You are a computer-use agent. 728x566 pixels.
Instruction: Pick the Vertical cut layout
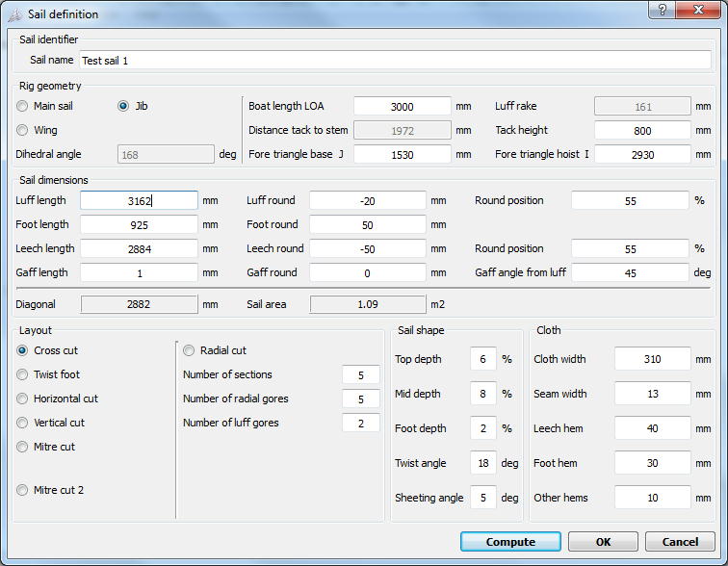click(22, 423)
